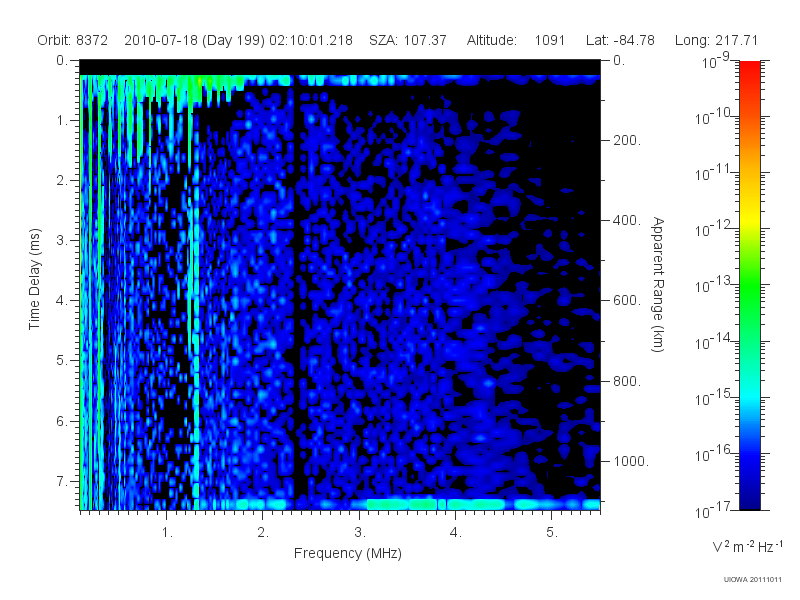Click the 'Altitude:' label
800x600 pixels.
pos(491,40)
